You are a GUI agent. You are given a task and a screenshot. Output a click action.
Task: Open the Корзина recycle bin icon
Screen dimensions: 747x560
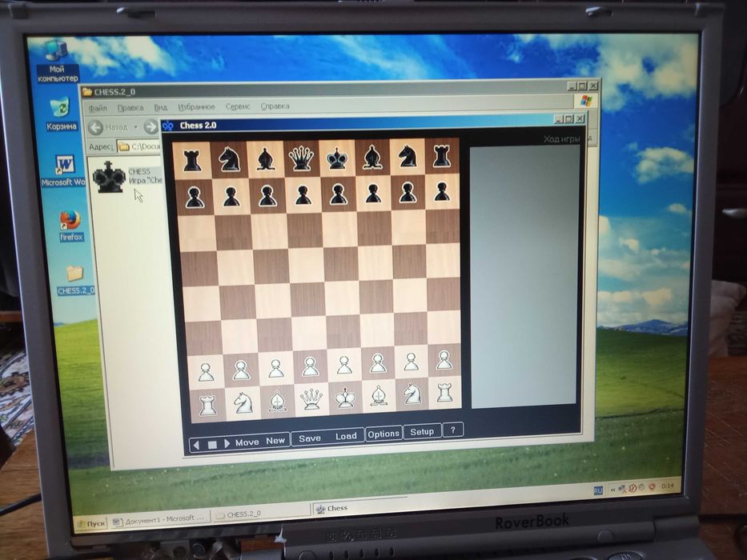tap(61, 114)
